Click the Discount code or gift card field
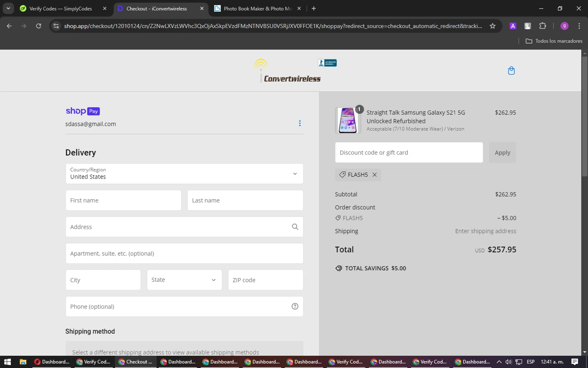Image resolution: width=588 pixels, height=368 pixels. click(x=409, y=153)
